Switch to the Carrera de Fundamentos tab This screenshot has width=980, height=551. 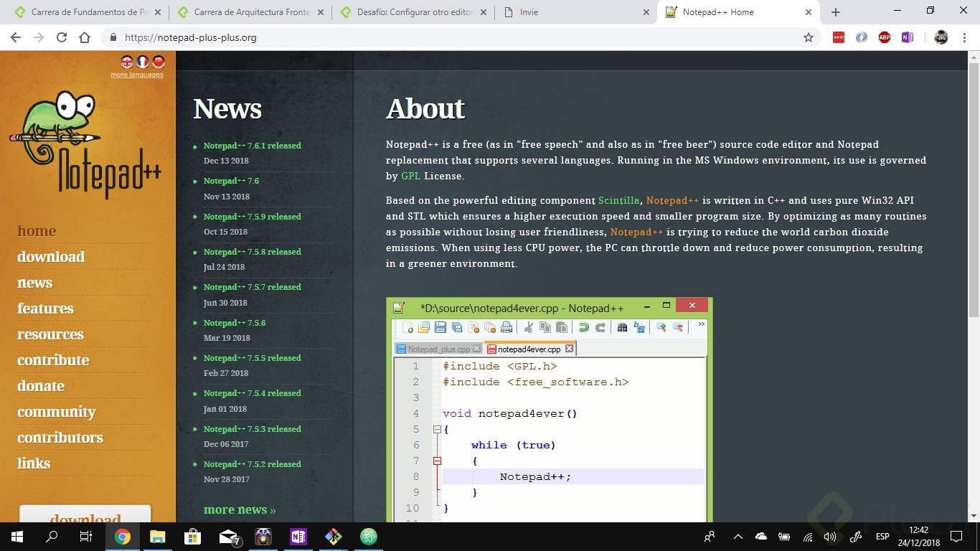point(86,12)
